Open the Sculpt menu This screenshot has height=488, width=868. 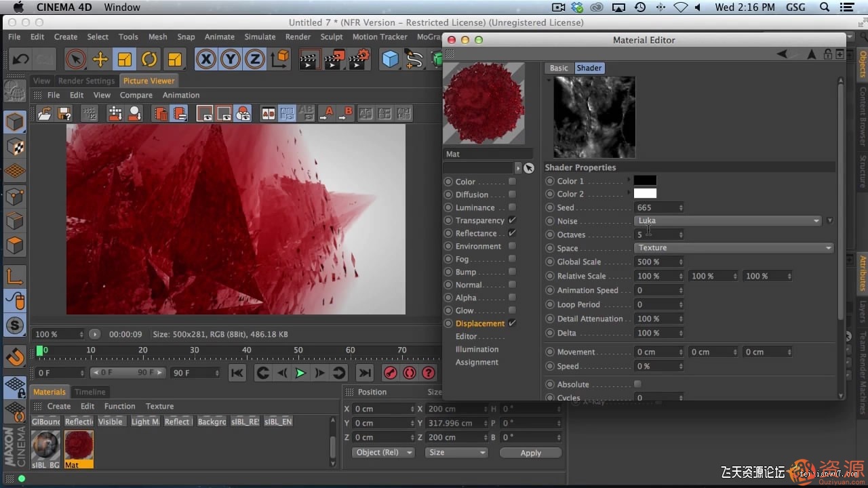tap(332, 37)
